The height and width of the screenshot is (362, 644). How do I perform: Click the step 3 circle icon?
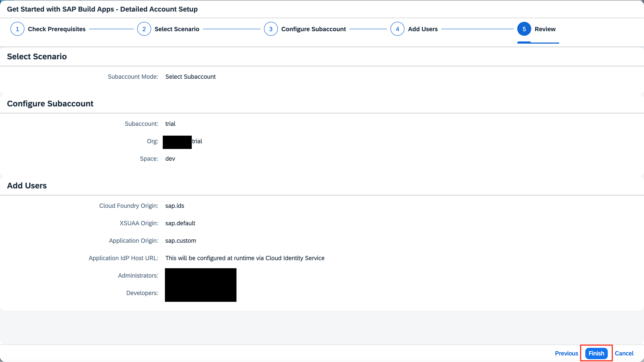coord(271,29)
